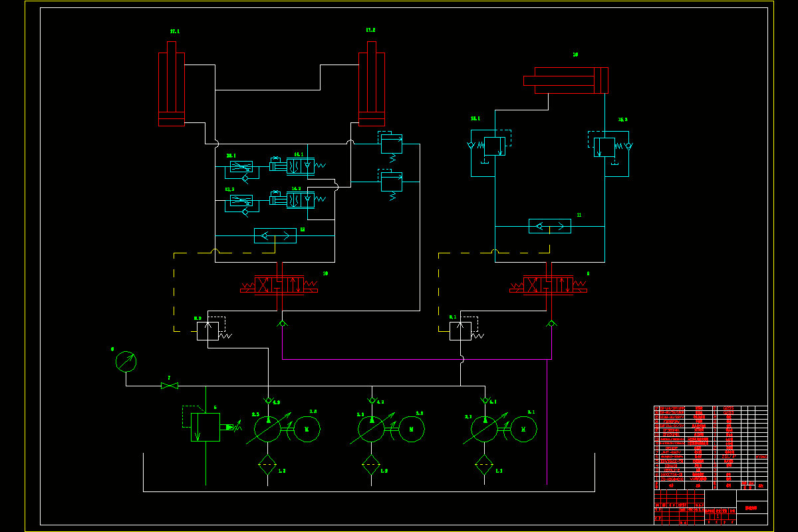
Task: Select suction filter 1.3 diamond
Action: coord(267,464)
